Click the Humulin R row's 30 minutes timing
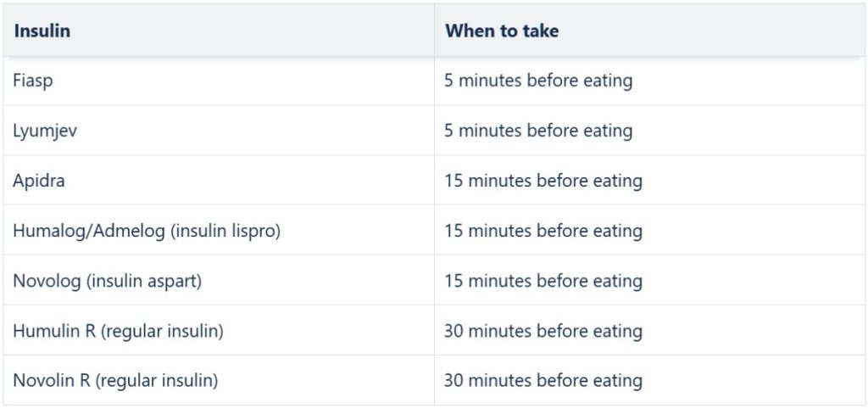 pos(543,331)
